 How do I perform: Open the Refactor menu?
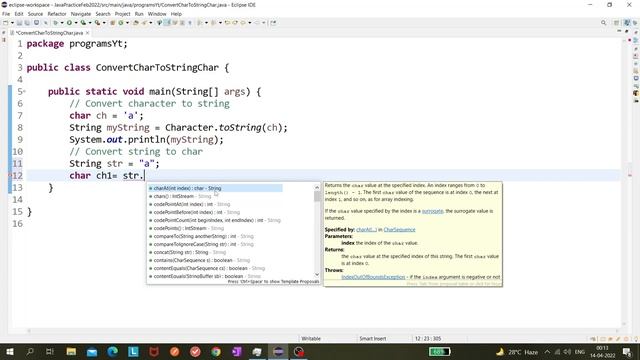click(57, 14)
